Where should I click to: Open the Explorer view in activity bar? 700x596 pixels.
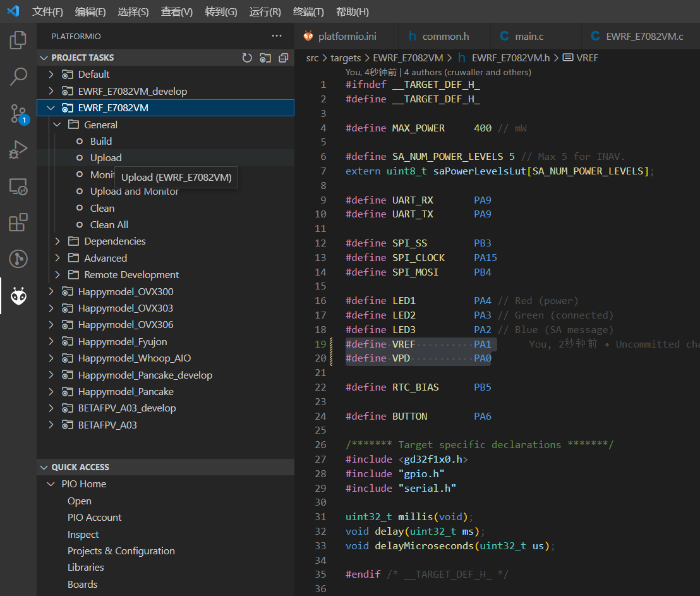pos(18,40)
